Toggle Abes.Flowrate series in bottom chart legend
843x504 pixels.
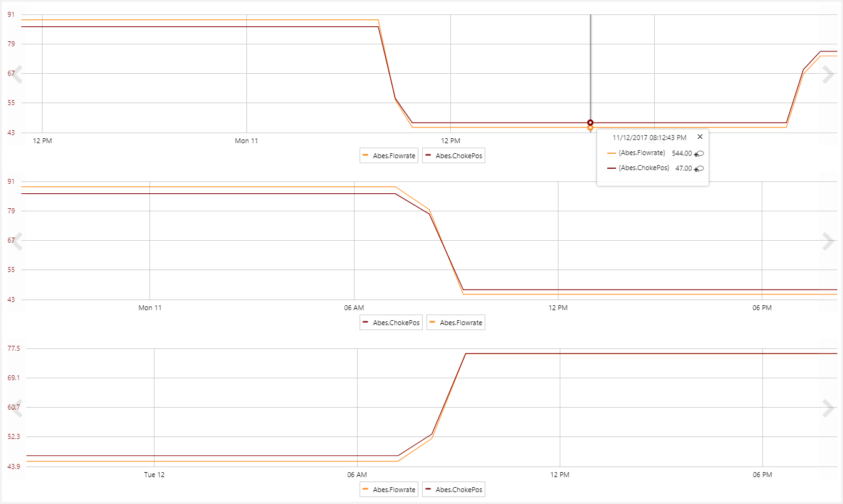(389, 490)
